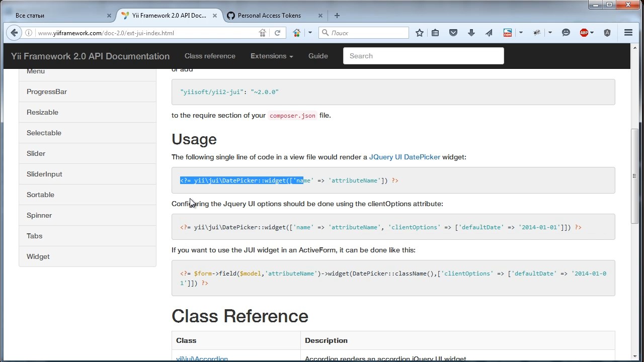Click the ActiveForm $form->field code block
This screenshot has width=644, height=362.
click(393, 278)
